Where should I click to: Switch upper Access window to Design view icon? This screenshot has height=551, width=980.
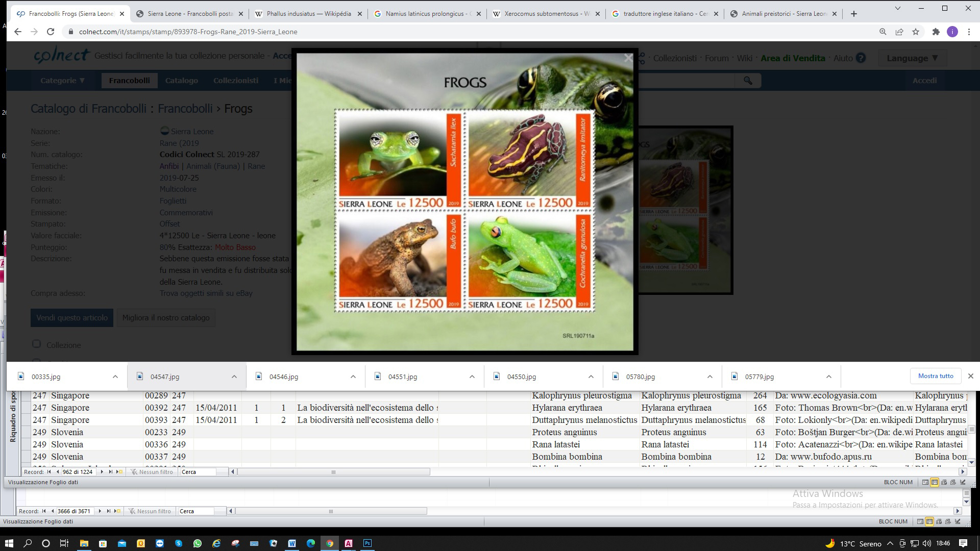pyautogui.click(x=963, y=482)
